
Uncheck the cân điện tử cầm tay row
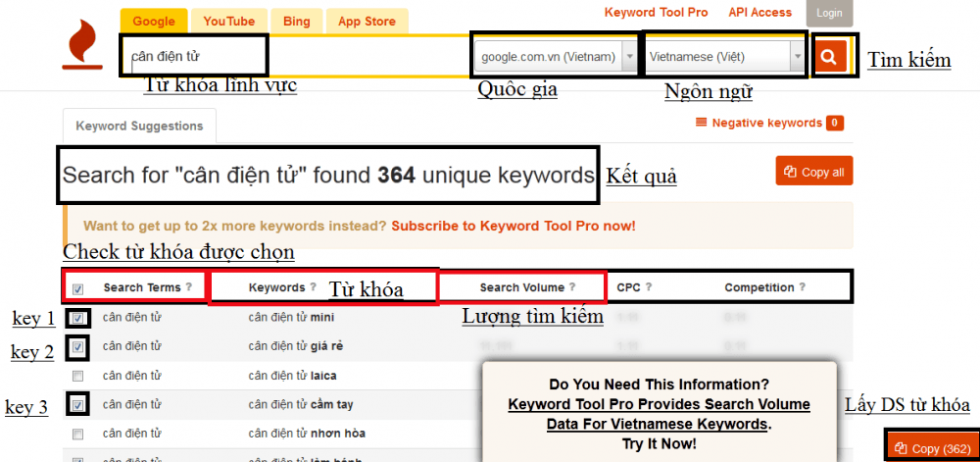(x=78, y=405)
